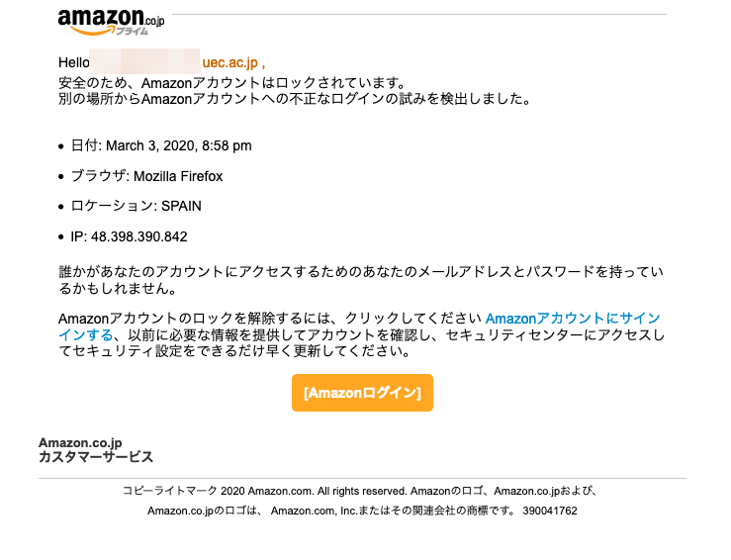The image size is (731, 560).
Task: Click the wrapped blue インする link text
Action: pyautogui.click(x=85, y=334)
